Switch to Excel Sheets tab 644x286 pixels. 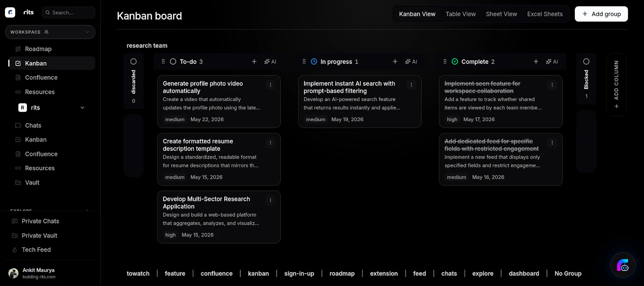tap(545, 14)
